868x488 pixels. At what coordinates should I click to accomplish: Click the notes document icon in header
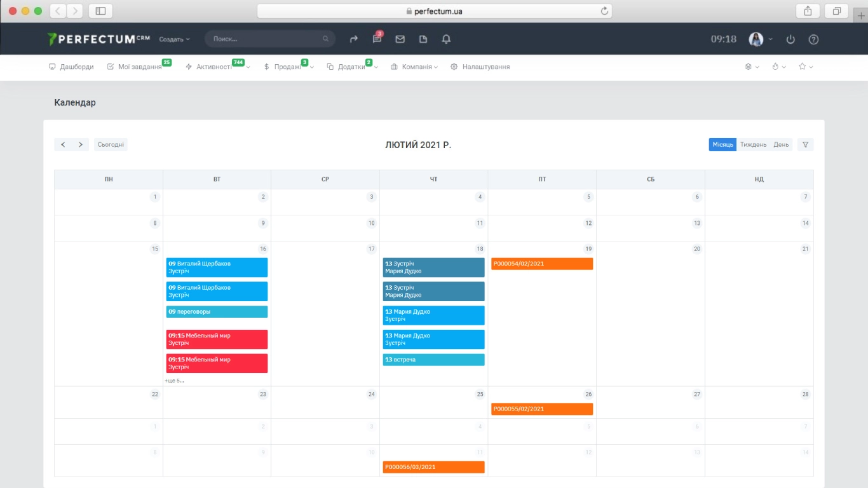423,39
